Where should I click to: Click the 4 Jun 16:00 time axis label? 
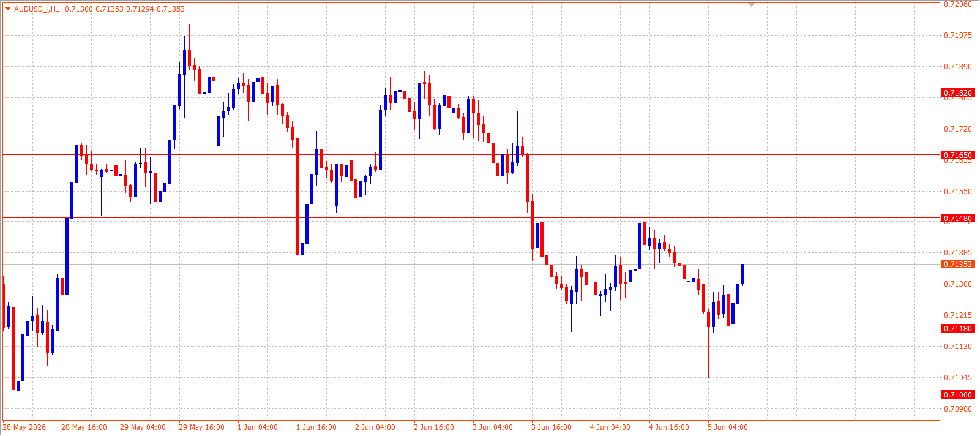pos(669,427)
